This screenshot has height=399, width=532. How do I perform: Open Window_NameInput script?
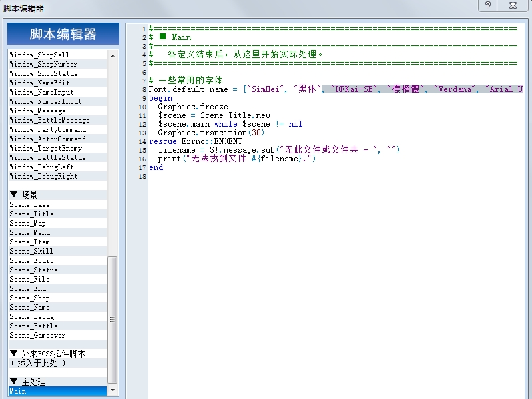pyautogui.click(x=57, y=92)
